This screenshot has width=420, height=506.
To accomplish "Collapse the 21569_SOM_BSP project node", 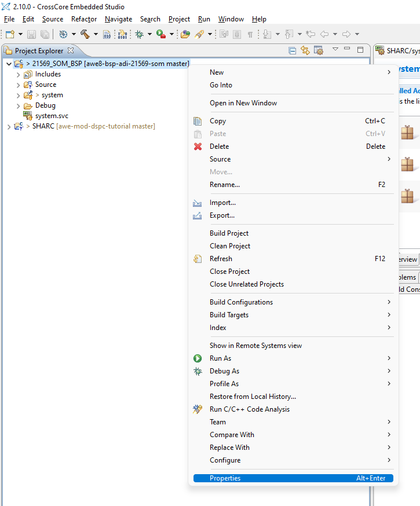I will pos(8,64).
